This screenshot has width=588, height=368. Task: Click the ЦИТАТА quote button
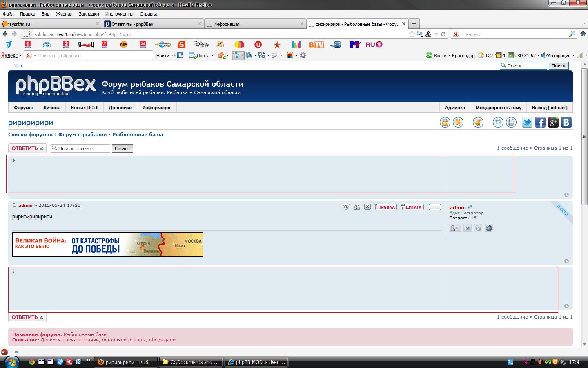[x=413, y=207]
